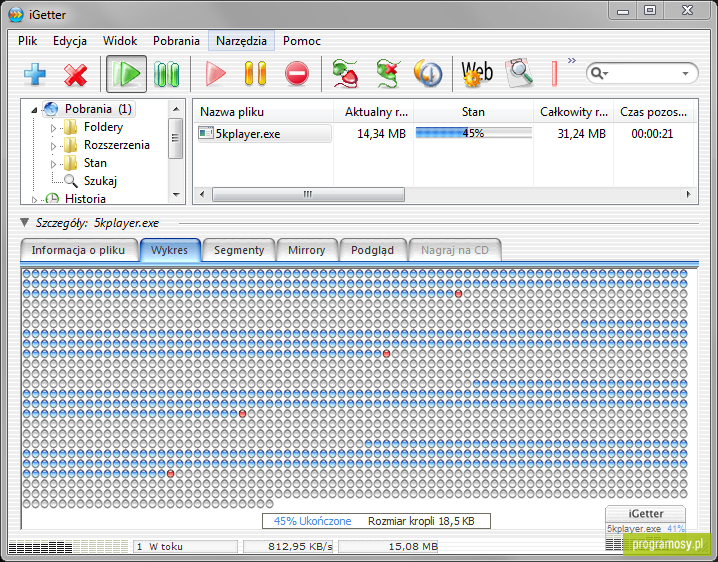This screenshot has width=718, height=562.
Task: Expand the Rozszerzenia tree node
Action: [53, 146]
